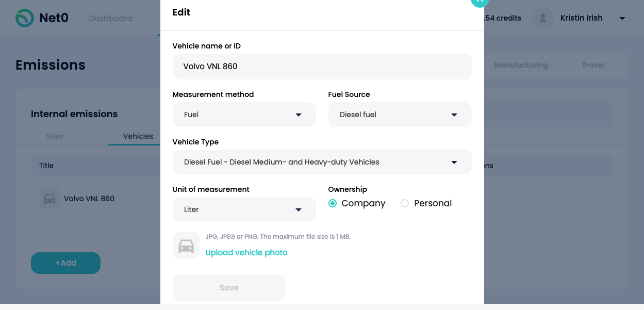Close the Edit dialog with teal X
The width and height of the screenshot is (644, 310).
479,2
